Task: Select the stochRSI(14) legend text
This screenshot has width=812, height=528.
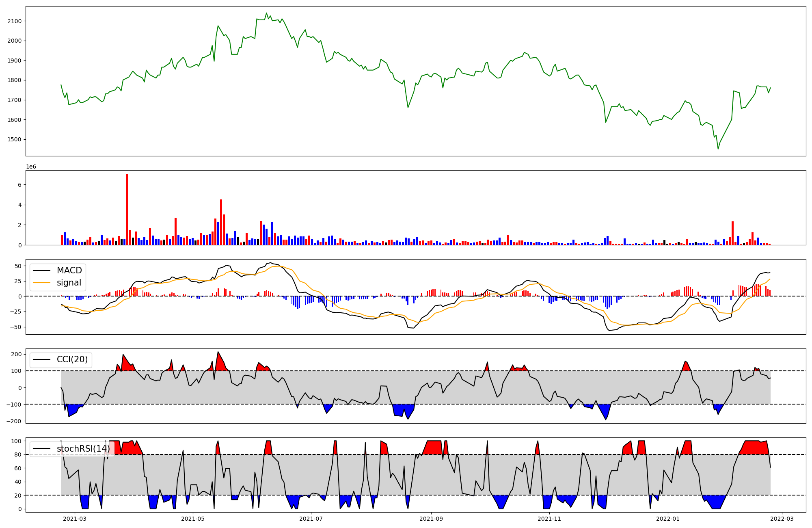Action: [x=83, y=449]
